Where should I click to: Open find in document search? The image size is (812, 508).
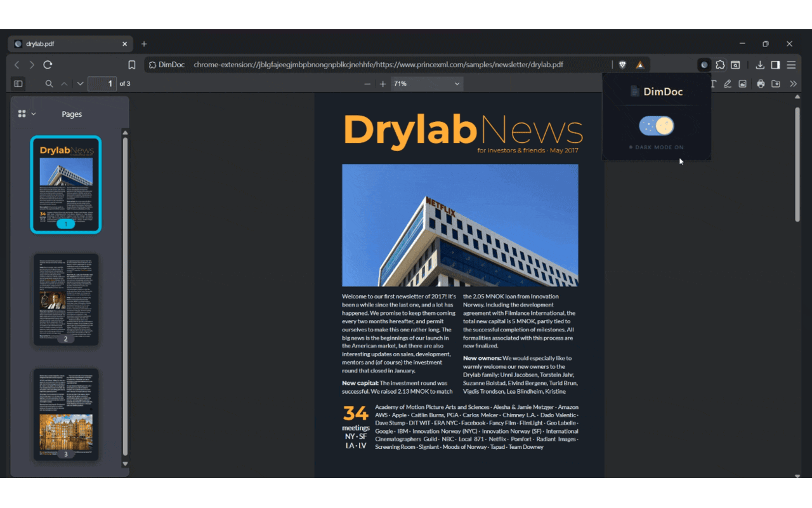coord(49,84)
